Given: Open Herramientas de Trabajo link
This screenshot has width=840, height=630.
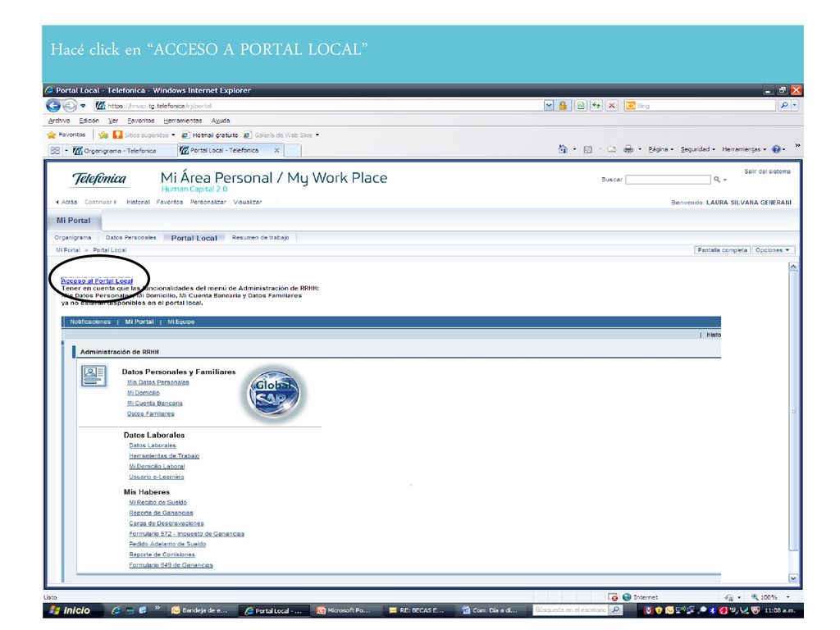Looking at the screenshot, I should click(x=164, y=456).
